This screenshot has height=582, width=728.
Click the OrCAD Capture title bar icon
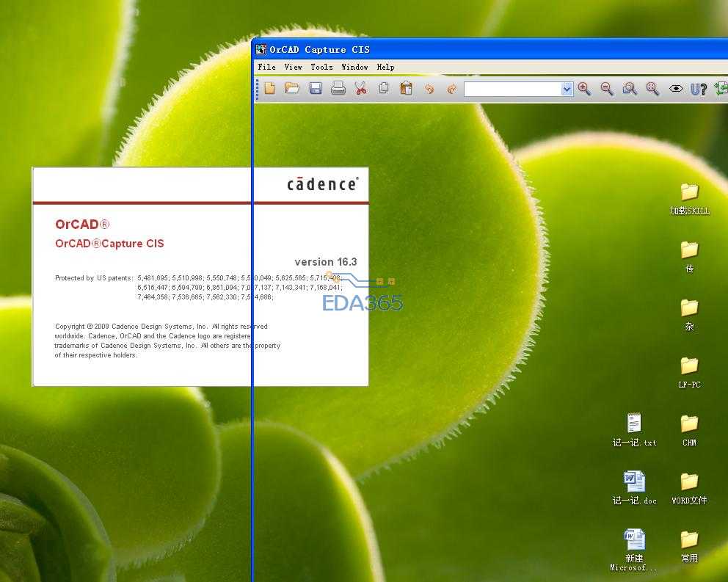coord(261,49)
